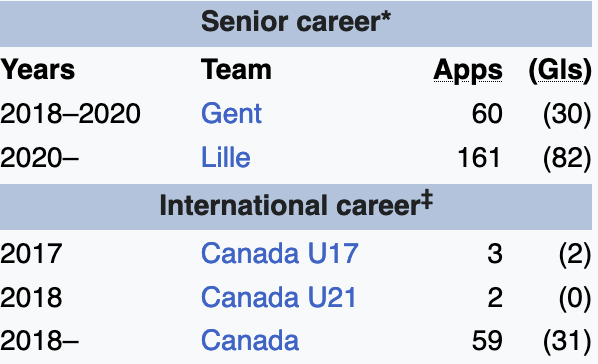Click the double dagger footnote marker
This screenshot has width=598, height=364.
pos(426,200)
